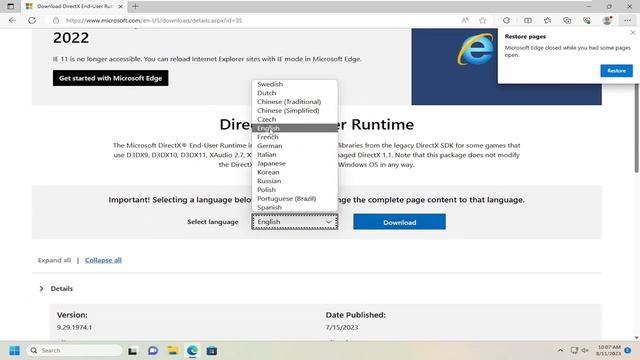Go back to the previous page
The width and height of the screenshot is (640, 360).
[x=12, y=20]
